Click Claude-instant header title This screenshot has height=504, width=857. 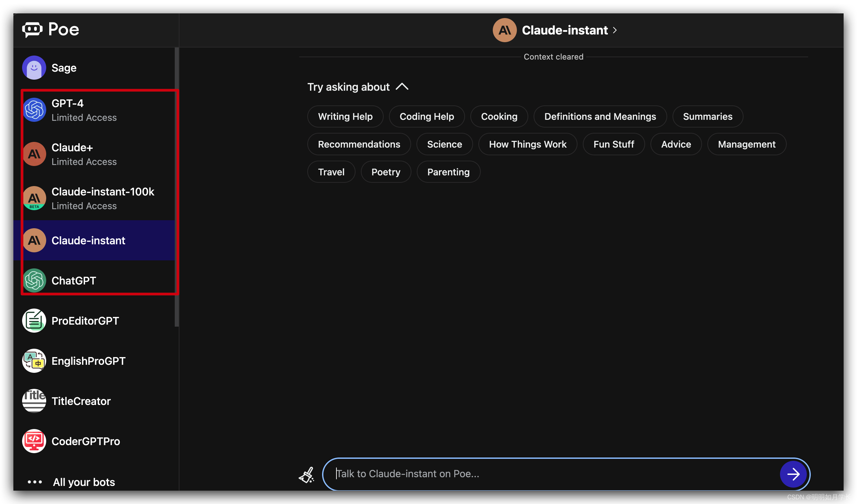click(564, 30)
